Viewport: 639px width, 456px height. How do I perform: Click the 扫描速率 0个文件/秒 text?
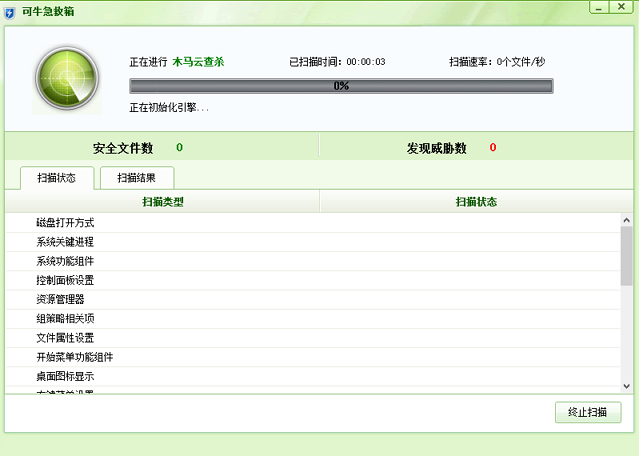click(497, 62)
